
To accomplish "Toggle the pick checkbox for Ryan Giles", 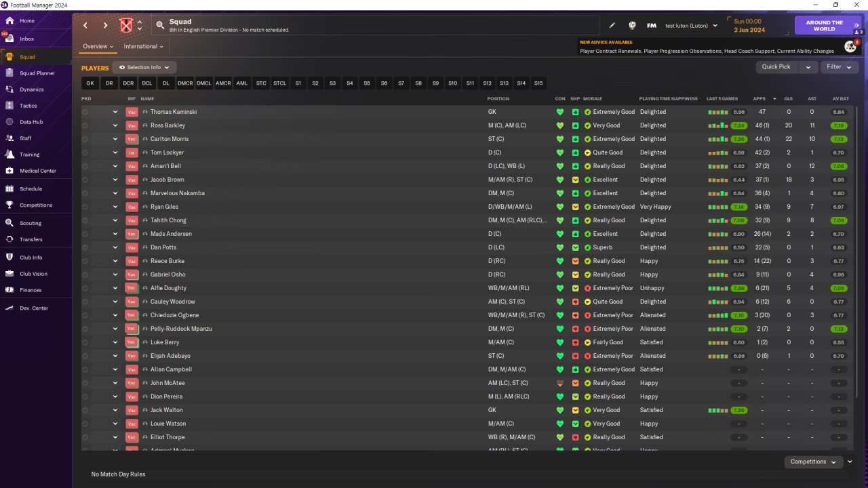I will 85,207.
